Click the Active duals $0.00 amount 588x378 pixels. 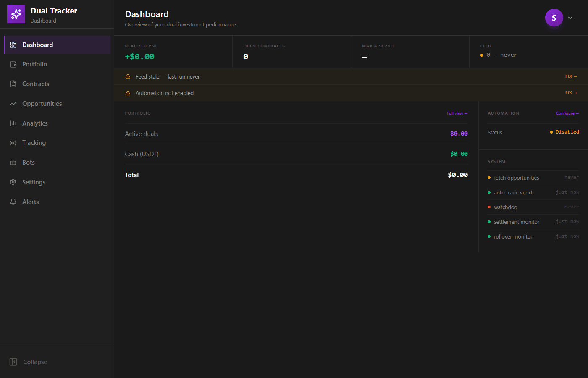[459, 134]
